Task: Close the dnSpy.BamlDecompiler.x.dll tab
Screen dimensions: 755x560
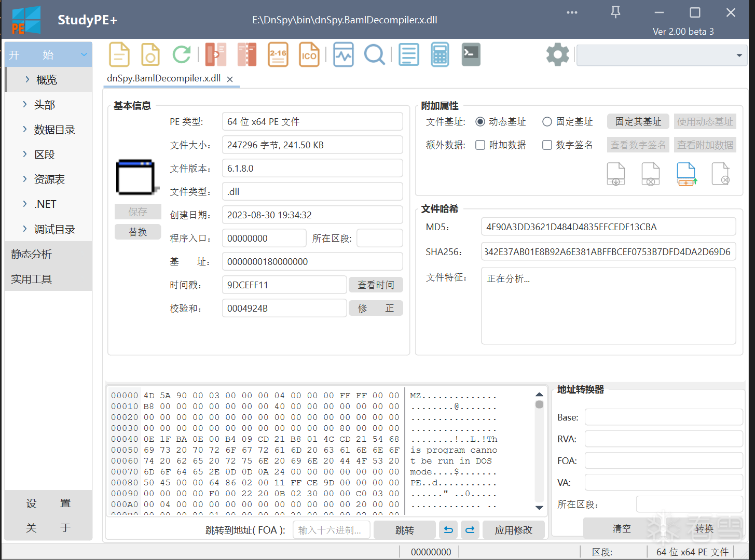Action: point(230,79)
